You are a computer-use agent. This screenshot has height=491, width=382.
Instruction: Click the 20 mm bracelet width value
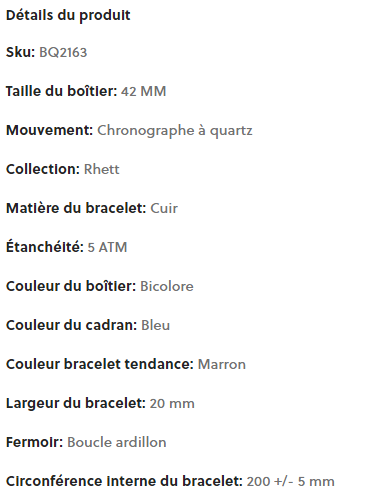172,403
